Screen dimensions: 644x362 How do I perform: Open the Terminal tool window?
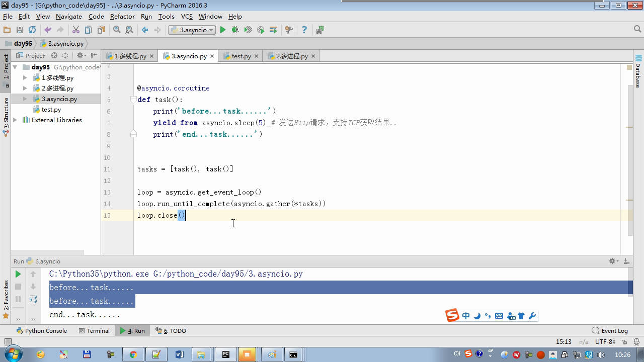(94, 331)
